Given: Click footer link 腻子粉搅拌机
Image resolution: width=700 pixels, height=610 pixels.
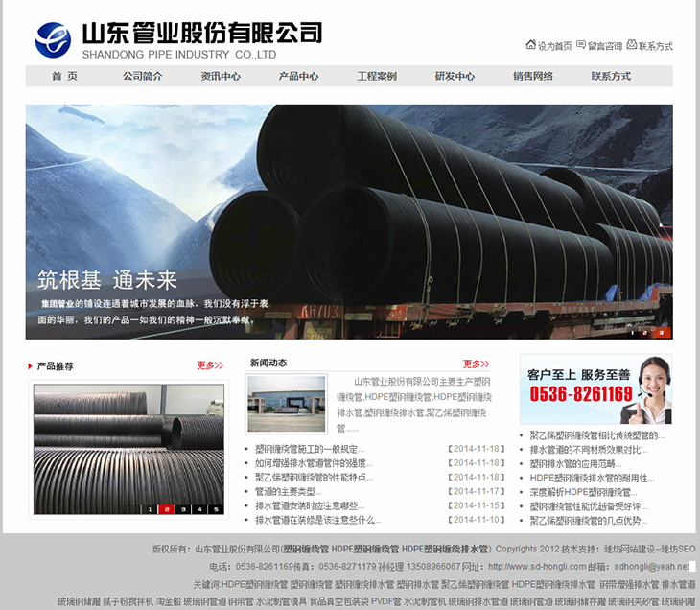Looking at the screenshot, I should (128, 602).
